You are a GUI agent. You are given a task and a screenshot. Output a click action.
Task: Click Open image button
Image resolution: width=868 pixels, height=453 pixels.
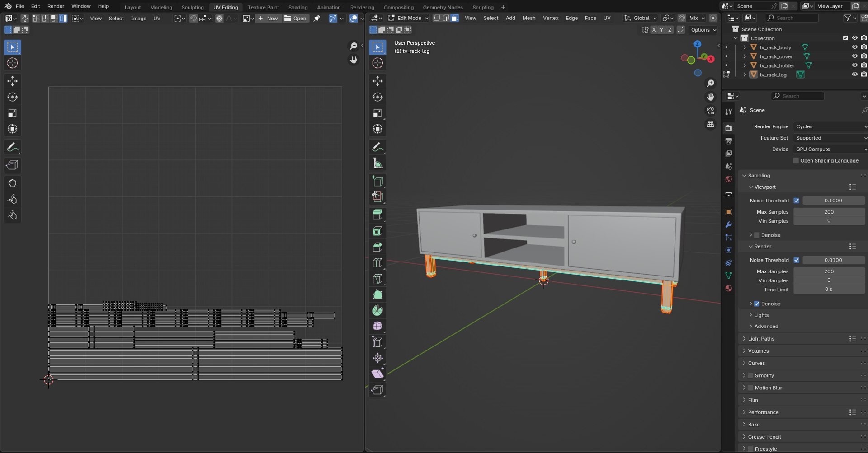(295, 19)
